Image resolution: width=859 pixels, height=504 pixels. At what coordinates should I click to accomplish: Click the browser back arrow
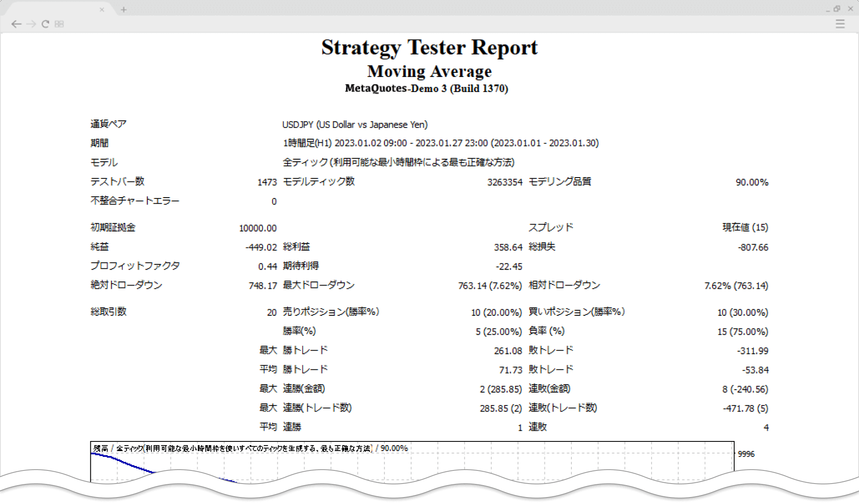coord(16,24)
